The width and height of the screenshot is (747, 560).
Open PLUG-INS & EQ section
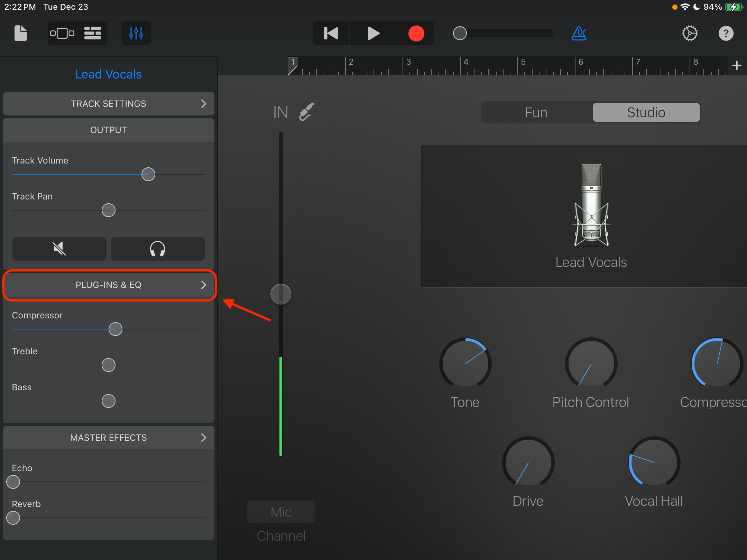[109, 284]
